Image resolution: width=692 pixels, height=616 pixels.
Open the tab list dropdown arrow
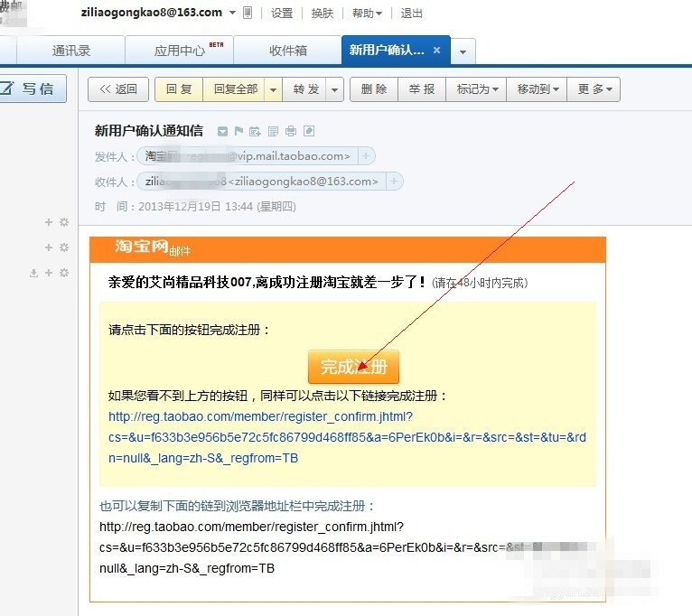coord(463,52)
